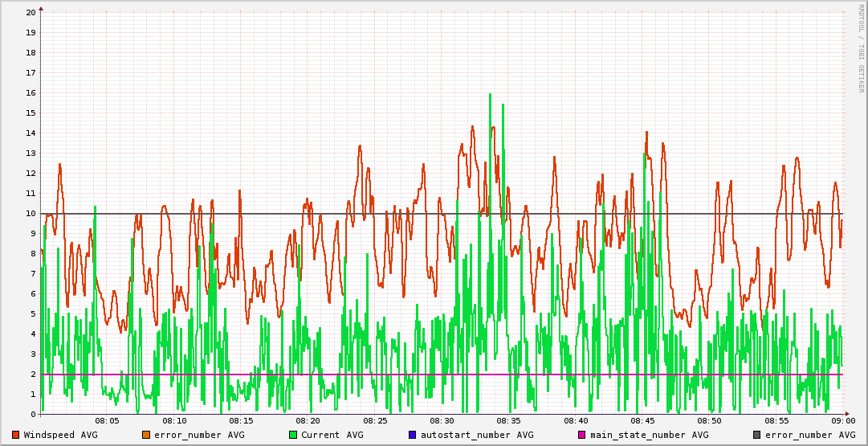868x446 pixels.
Task: Click the 08:35 time axis label
Action: (508, 420)
